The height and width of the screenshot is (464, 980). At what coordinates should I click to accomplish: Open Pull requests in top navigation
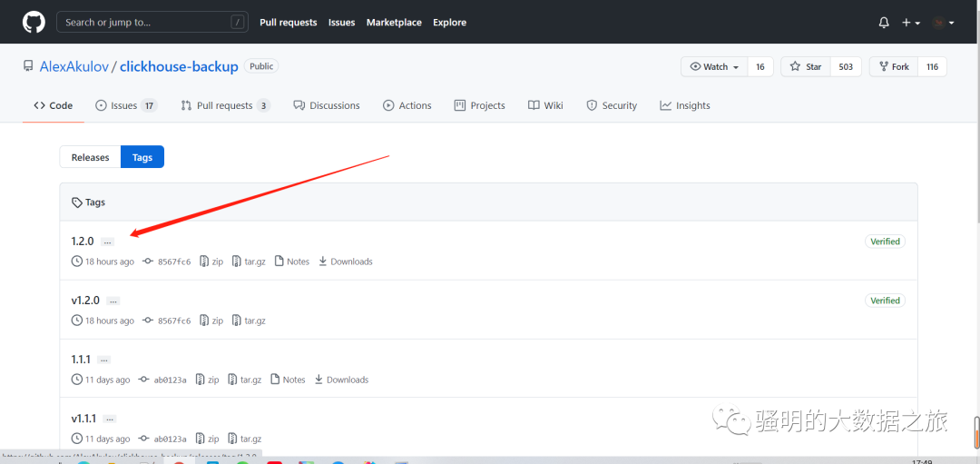coord(289,23)
